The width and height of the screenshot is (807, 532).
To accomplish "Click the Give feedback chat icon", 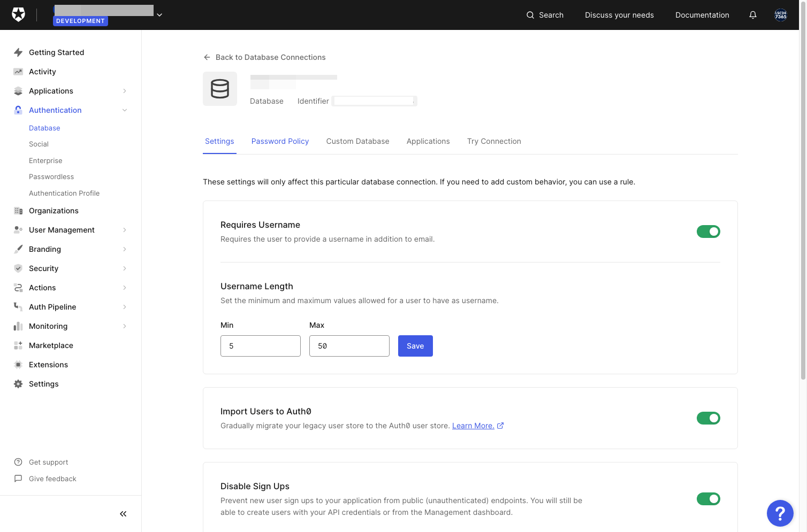I will tap(18, 479).
